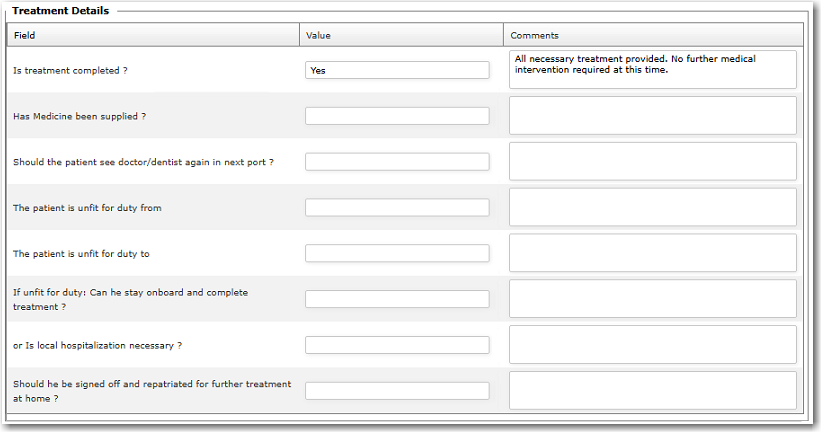Select comments box for stay onboard question
821x432 pixels.
(652, 299)
